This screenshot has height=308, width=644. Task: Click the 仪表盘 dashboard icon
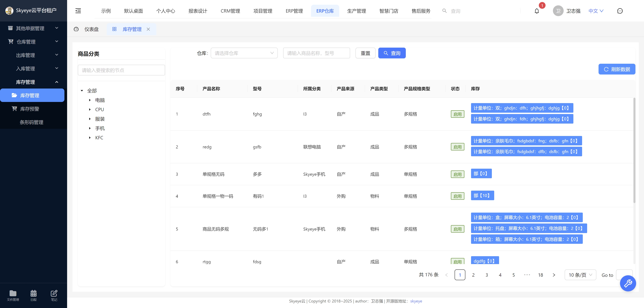(76, 29)
